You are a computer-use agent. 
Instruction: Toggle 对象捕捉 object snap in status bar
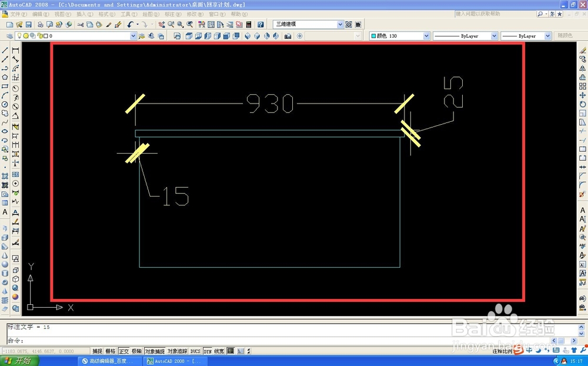pos(155,351)
